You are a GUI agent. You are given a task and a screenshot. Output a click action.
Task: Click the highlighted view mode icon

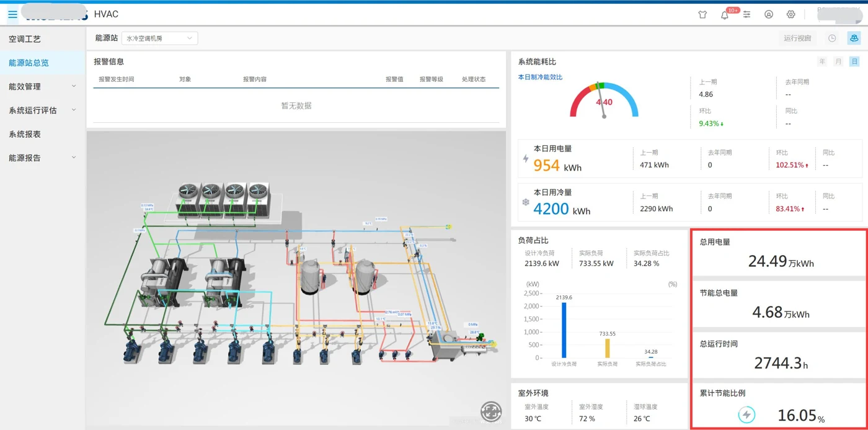[x=854, y=38]
